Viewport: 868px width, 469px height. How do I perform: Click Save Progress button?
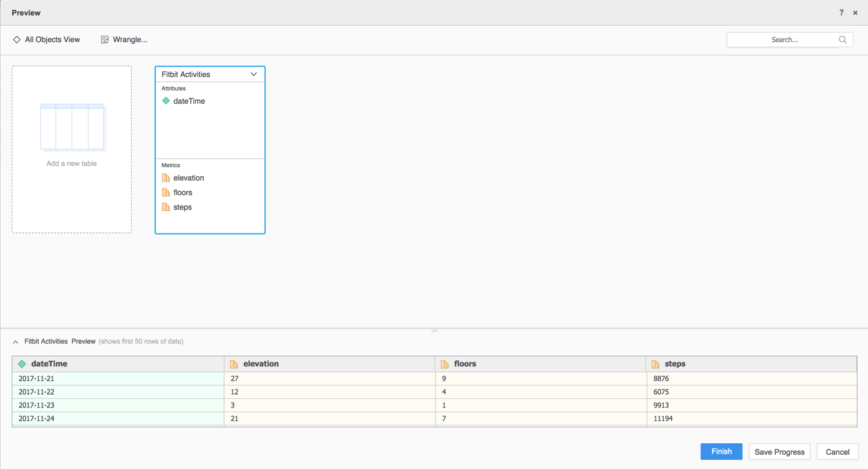tap(779, 452)
